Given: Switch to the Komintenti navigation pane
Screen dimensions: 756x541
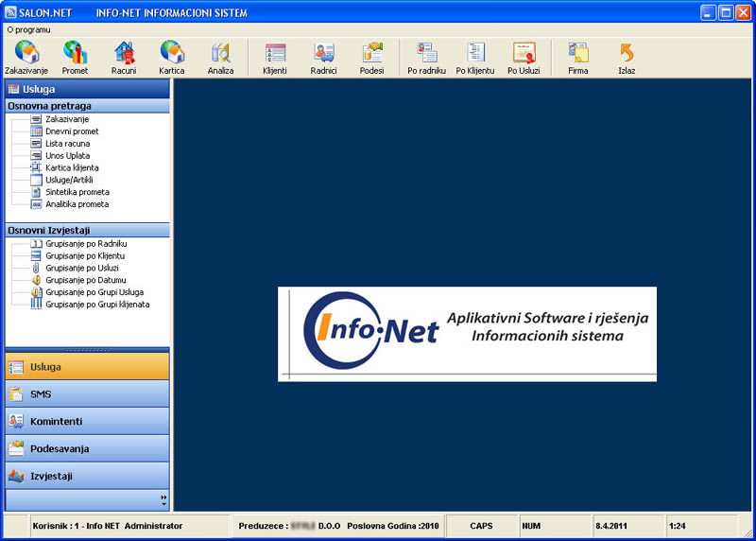Looking at the screenshot, I should 87,421.
